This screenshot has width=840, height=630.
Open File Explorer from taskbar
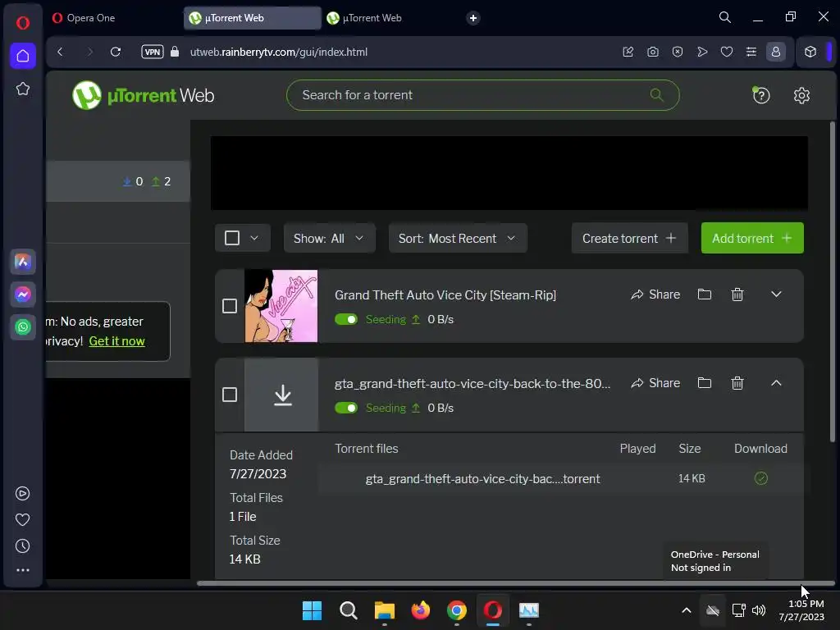384,610
